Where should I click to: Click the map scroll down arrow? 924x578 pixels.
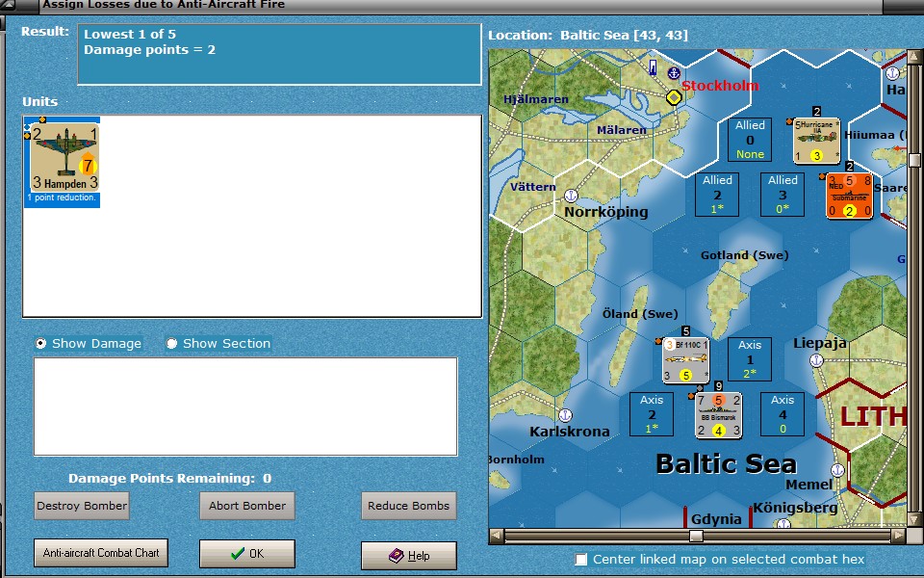click(914, 520)
